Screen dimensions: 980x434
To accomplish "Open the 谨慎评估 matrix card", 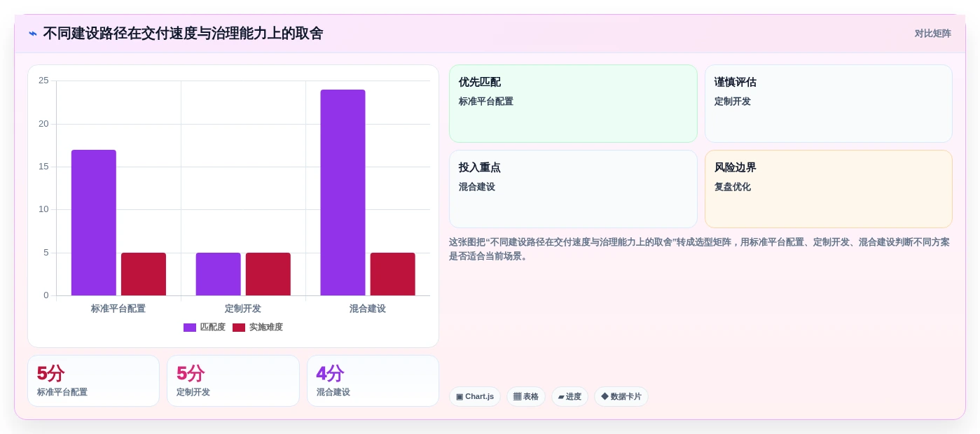I will [829, 104].
